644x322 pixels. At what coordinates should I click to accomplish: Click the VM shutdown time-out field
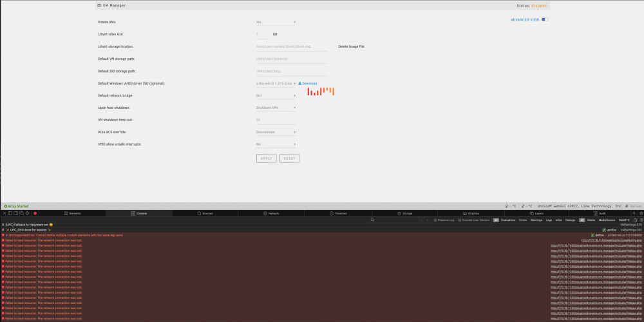pyautogui.click(x=276, y=120)
